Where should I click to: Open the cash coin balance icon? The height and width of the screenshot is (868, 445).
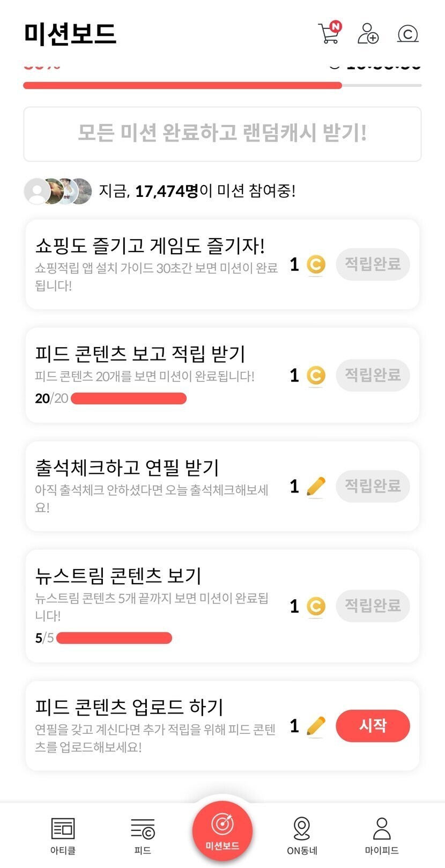407,34
